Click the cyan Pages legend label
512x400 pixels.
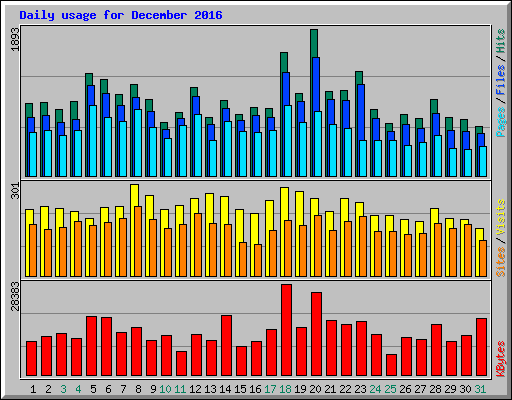tap(501, 122)
